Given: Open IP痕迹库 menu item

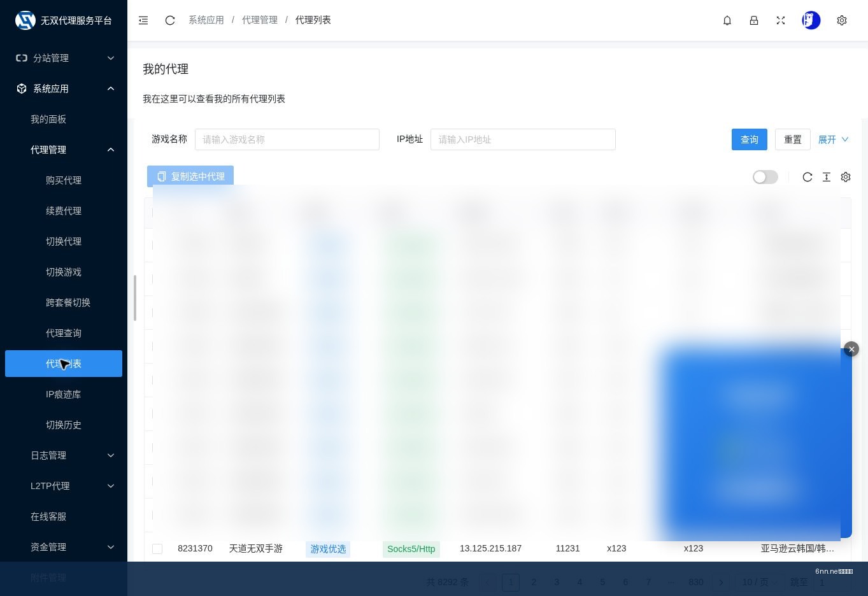Looking at the screenshot, I should pos(64,394).
